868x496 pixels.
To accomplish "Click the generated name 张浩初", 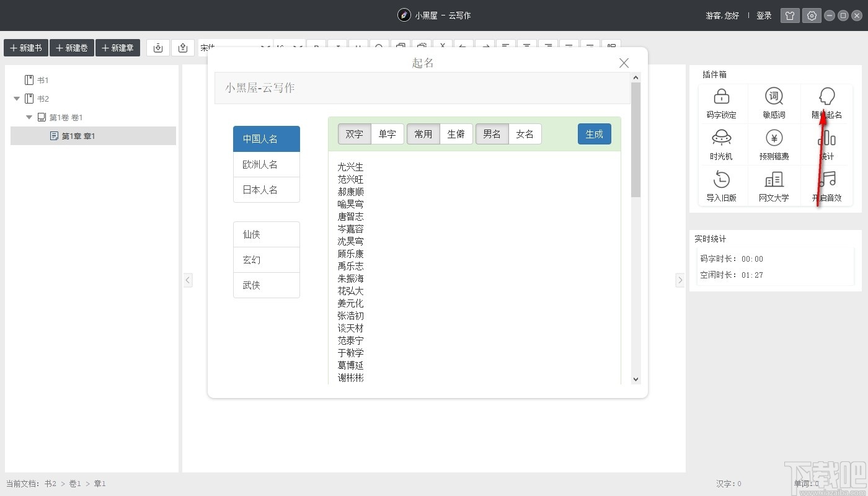I will click(351, 316).
